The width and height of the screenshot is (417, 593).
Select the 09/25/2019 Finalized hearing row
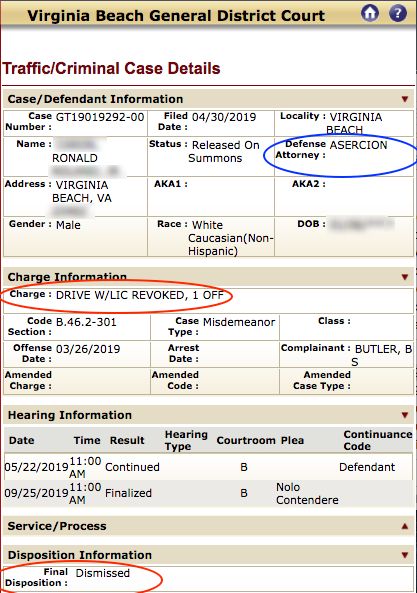(x=208, y=493)
